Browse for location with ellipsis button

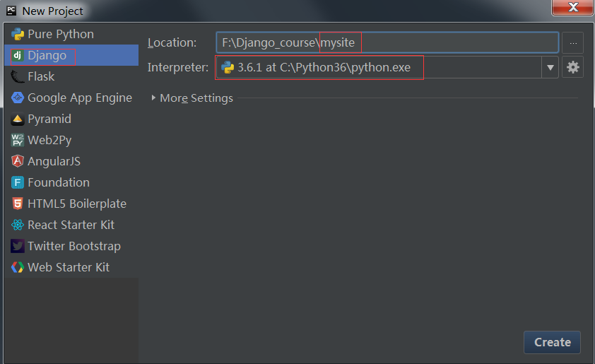(x=573, y=43)
